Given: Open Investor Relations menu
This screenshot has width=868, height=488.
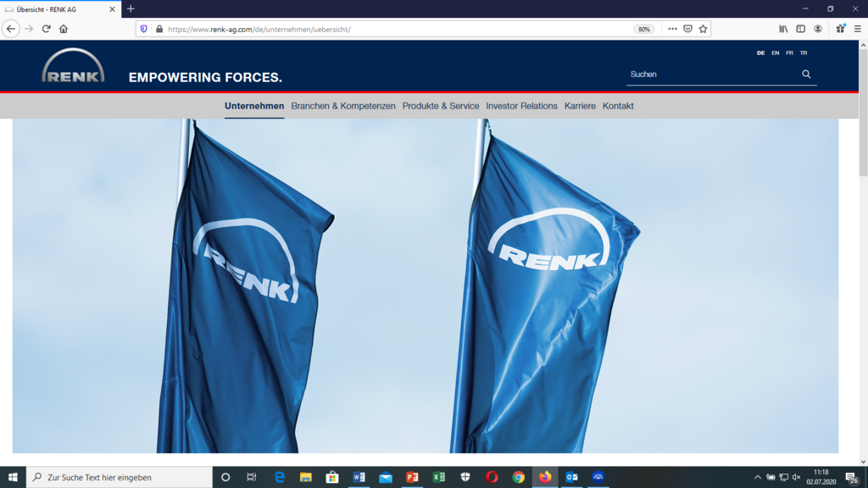Looking at the screenshot, I should point(521,106).
